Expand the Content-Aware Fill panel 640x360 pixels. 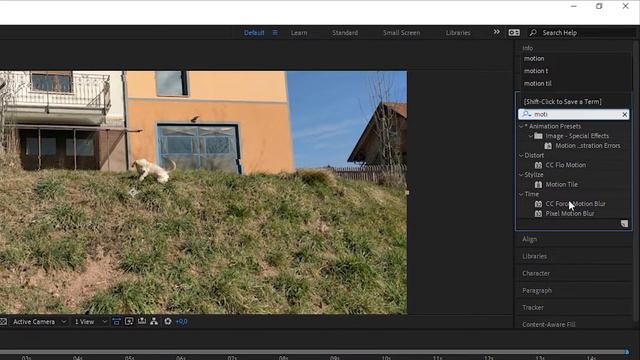pos(549,324)
